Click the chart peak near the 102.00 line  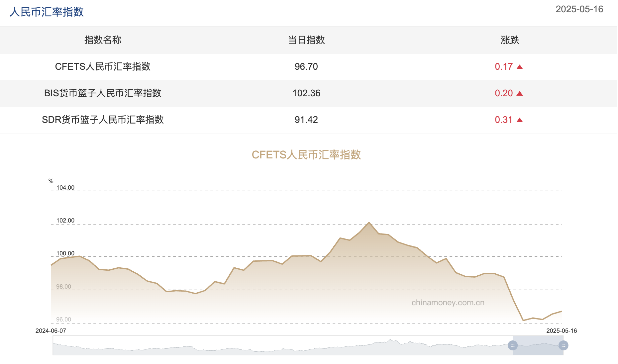[369, 223]
